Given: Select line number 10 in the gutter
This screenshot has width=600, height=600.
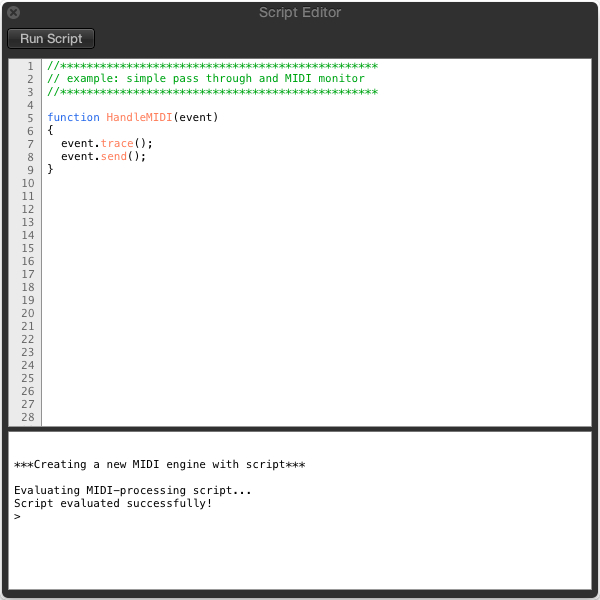Looking at the screenshot, I should [x=27, y=183].
